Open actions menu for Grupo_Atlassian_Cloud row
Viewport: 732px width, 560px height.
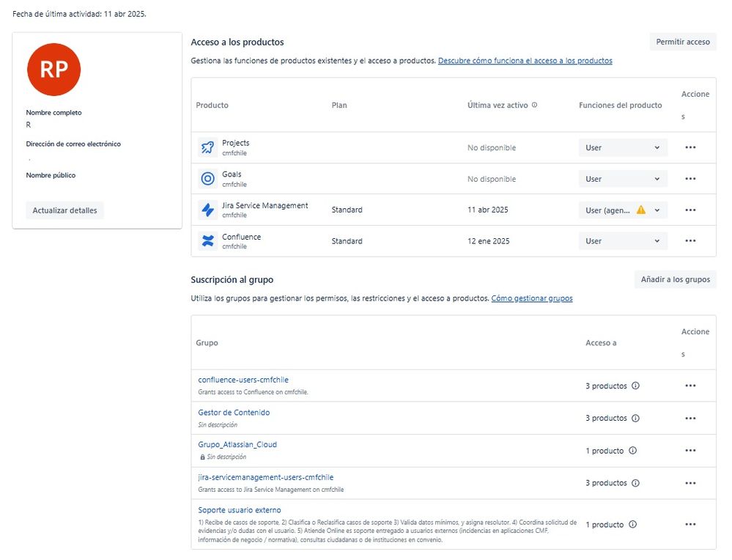pyautogui.click(x=690, y=451)
